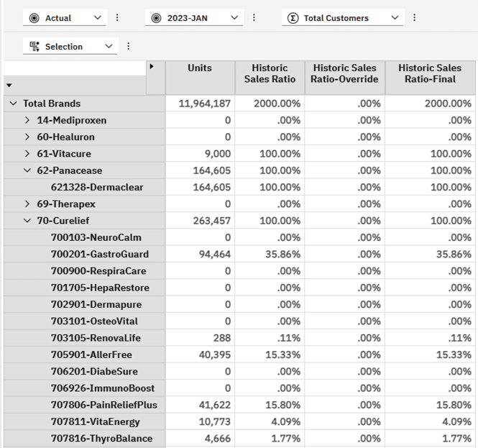Click the target icon in the 2023-JAN selector
The image size is (478, 448).
157,18
